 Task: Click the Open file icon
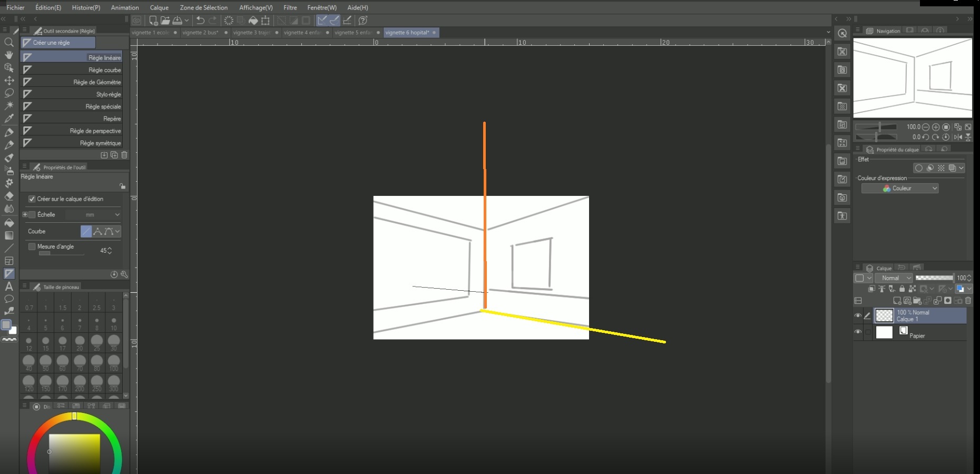[165, 21]
